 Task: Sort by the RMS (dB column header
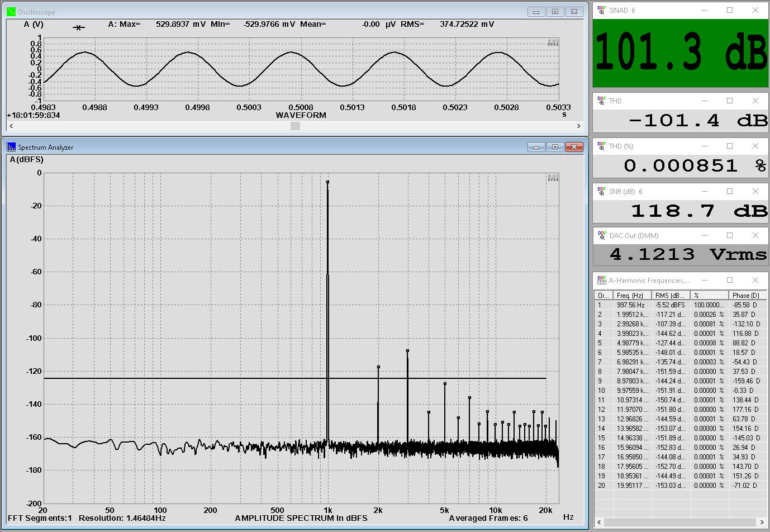(672, 295)
